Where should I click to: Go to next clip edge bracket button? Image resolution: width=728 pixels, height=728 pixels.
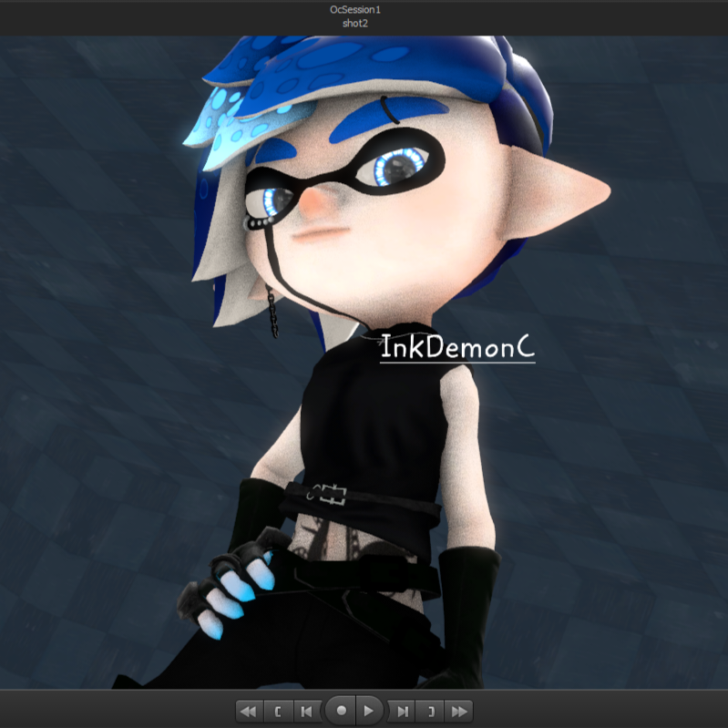431,710
